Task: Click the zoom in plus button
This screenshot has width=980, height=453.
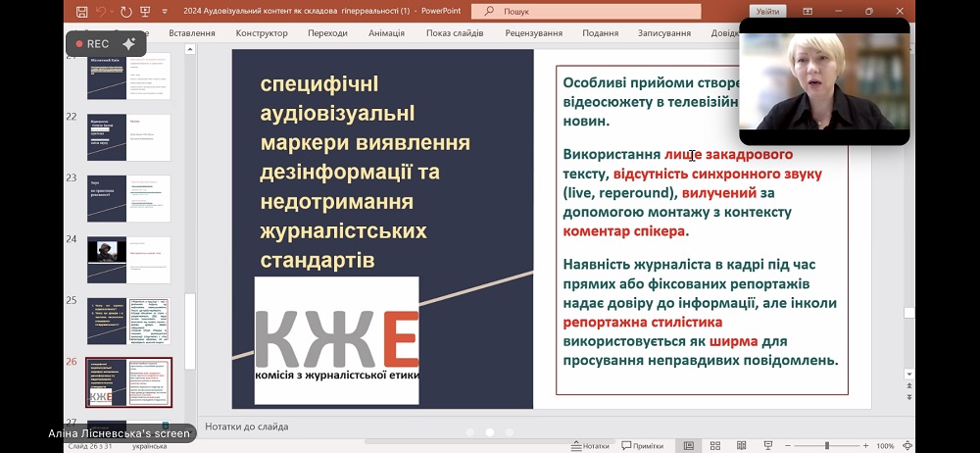Action: [863, 445]
